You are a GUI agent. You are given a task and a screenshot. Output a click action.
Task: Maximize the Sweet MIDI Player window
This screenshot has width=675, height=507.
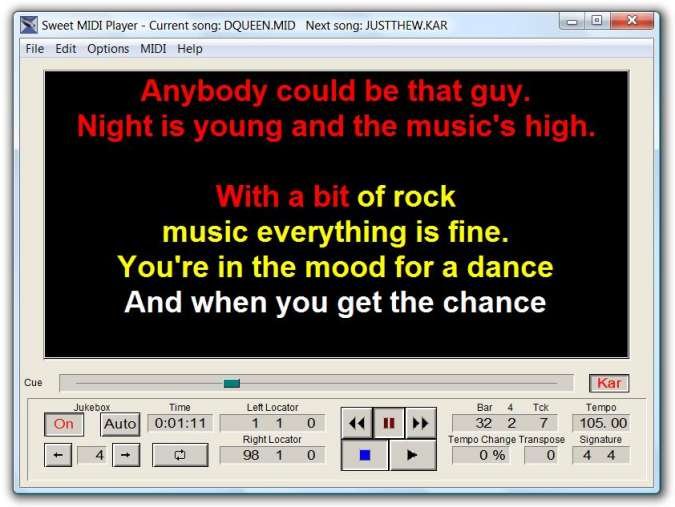click(597, 21)
